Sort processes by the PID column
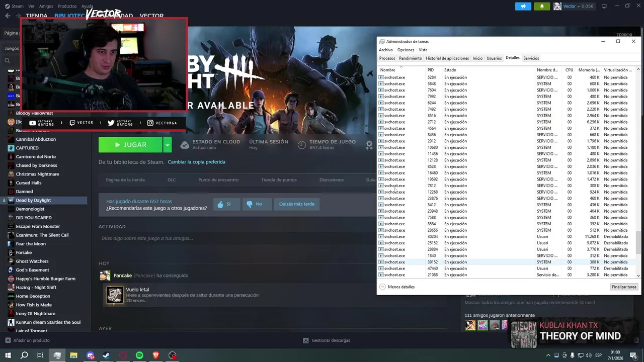 click(x=434, y=70)
